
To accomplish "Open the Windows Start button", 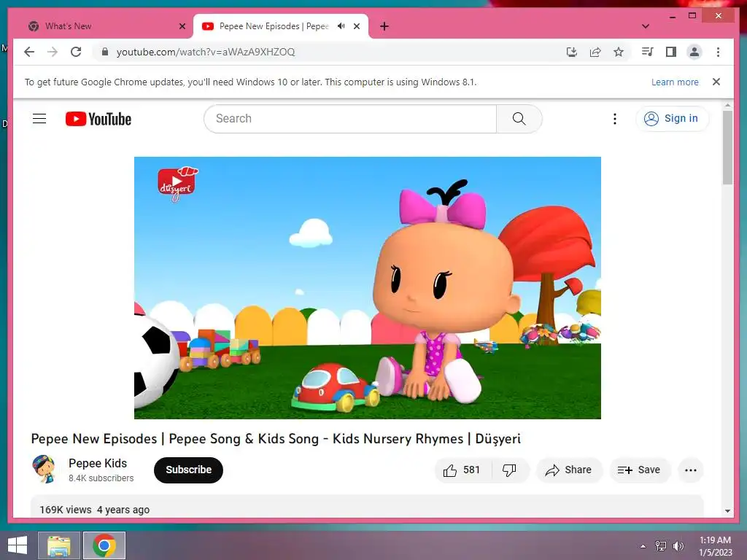I will click(18, 545).
